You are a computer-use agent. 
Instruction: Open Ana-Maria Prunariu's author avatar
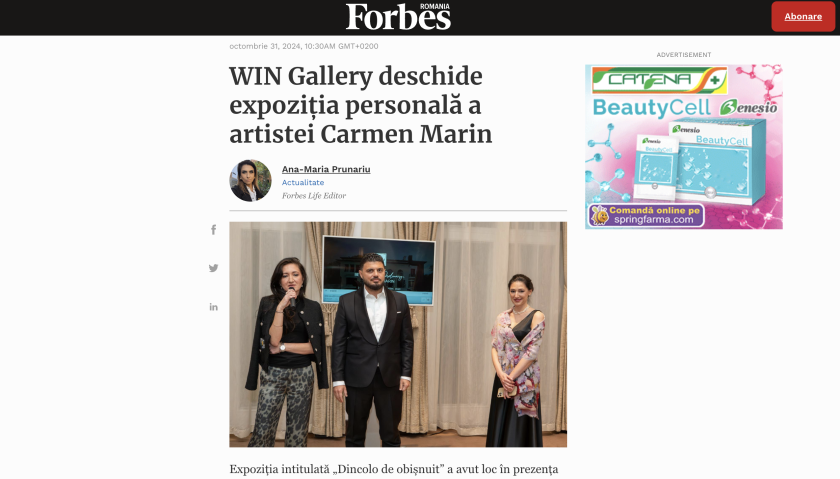250,181
